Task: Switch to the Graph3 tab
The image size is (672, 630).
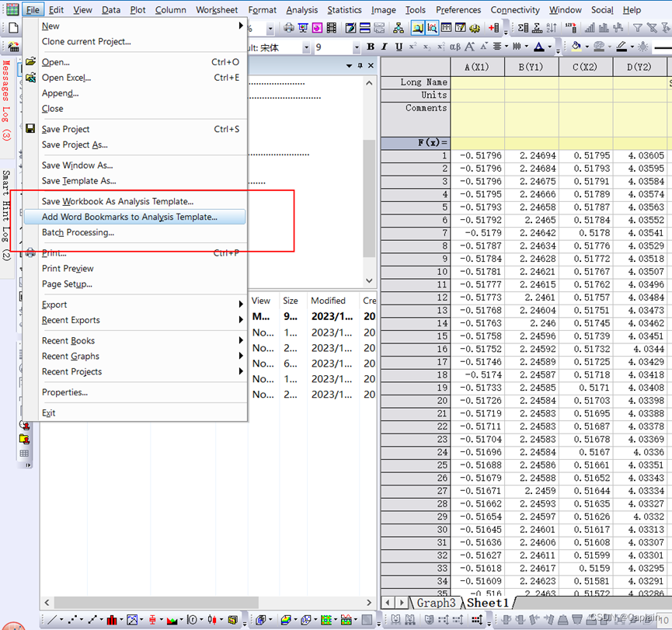Action: (436, 603)
